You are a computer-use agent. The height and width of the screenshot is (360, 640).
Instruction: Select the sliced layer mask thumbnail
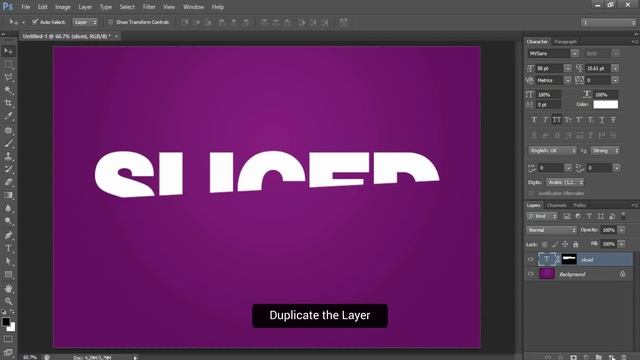tap(569, 259)
